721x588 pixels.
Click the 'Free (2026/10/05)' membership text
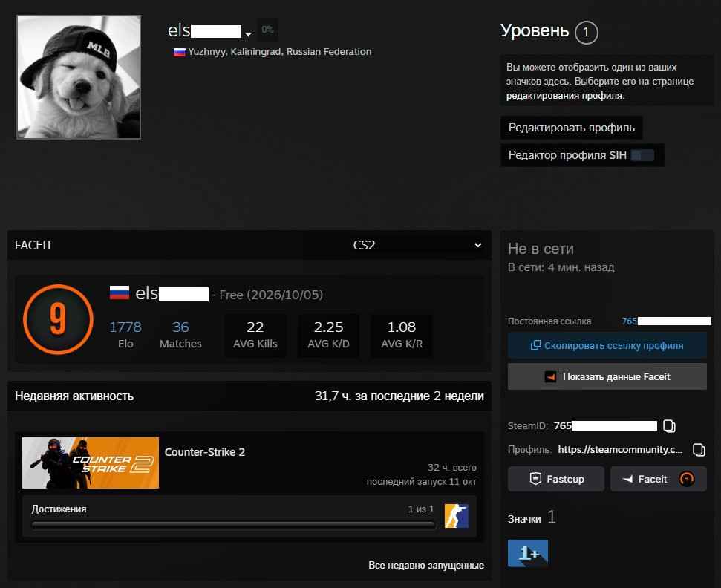click(x=271, y=295)
